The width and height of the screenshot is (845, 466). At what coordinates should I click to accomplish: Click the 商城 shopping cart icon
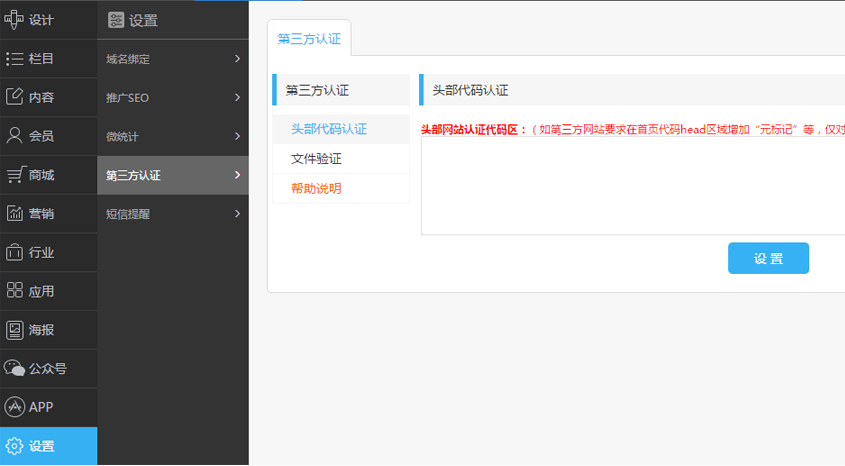15,175
